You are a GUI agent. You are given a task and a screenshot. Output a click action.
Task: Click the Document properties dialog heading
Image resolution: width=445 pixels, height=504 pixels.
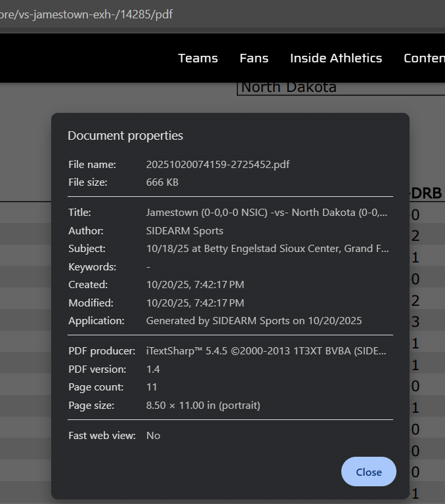(125, 136)
